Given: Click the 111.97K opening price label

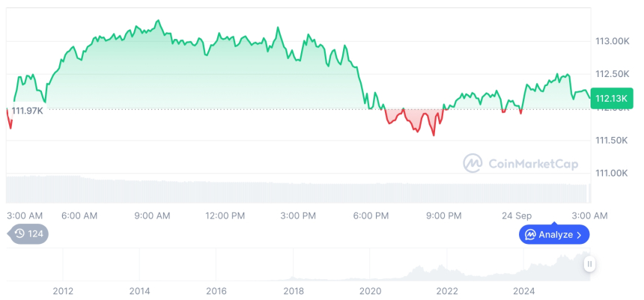Looking at the screenshot, I should pyautogui.click(x=28, y=111).
